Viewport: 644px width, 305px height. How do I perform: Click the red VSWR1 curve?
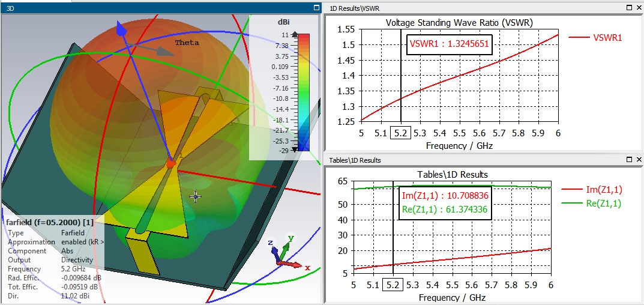pyautogui.click(x=459, y=76)
